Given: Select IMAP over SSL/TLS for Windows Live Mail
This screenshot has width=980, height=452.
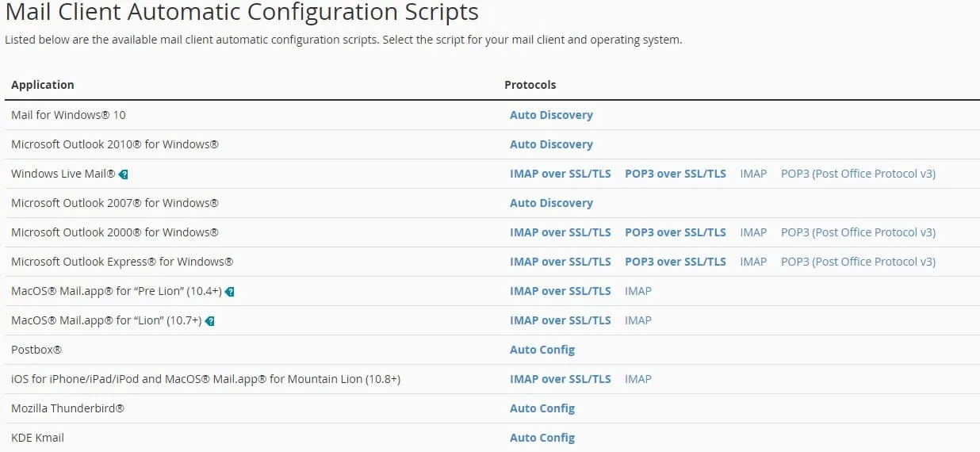Looking at the screenshot, I should click(560, 174).
